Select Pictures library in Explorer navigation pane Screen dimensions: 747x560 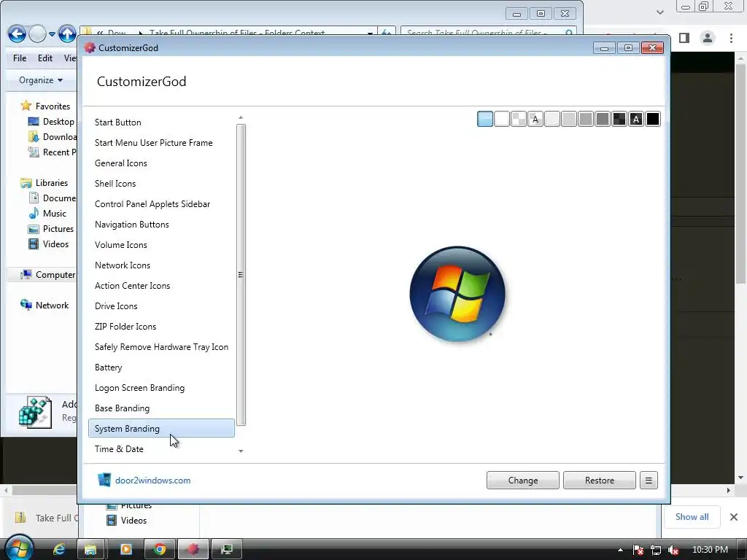[x=51, y=228]
